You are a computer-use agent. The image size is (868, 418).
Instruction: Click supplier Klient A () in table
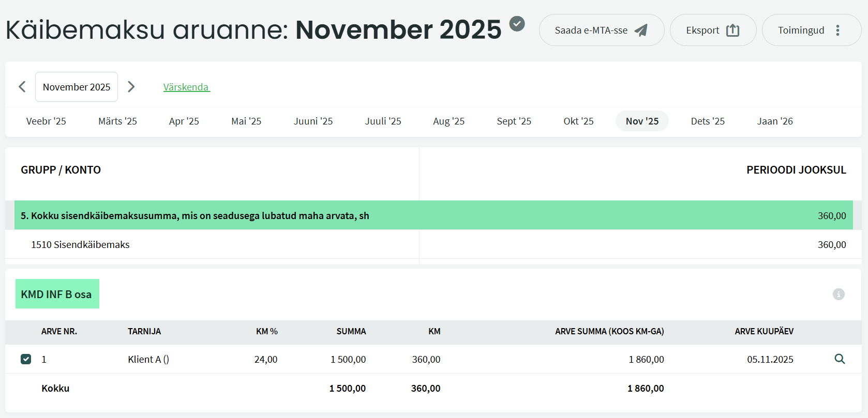coord(148,360)
